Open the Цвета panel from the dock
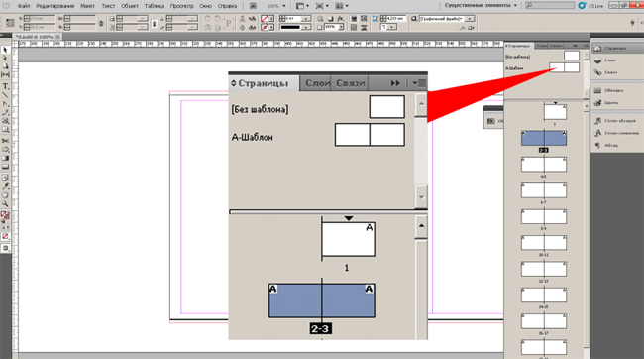644x359 pixels. tap(610, 103)
